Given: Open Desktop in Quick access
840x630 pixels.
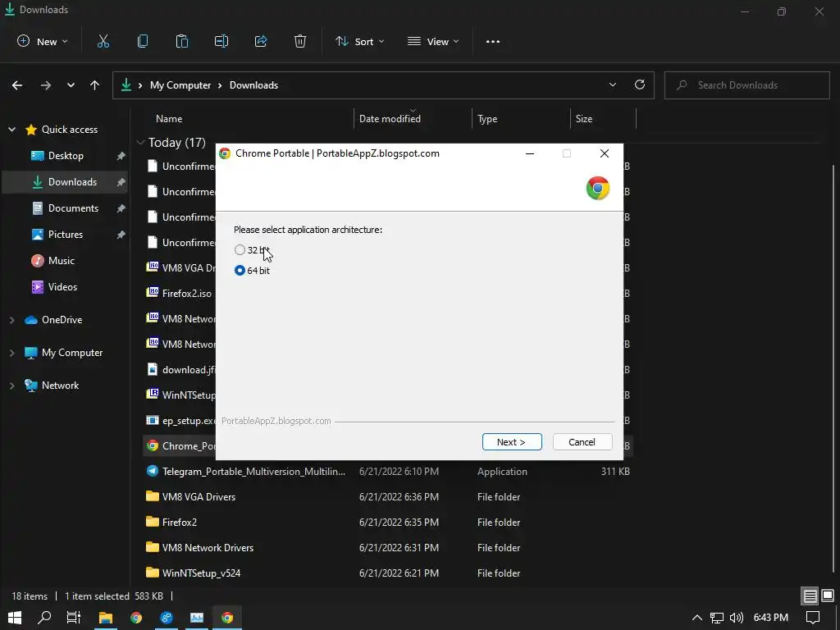Looking at the screenshot, I should 66,156.
